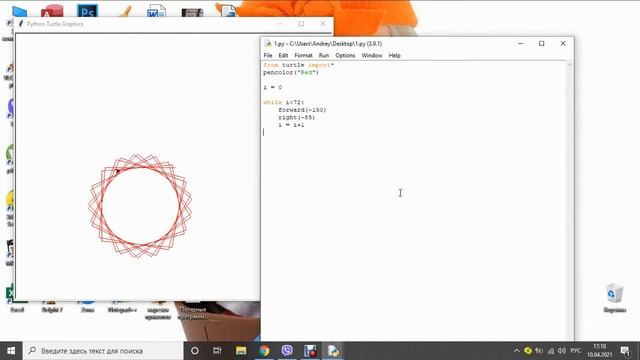Open the Recycle Bin on the desktop
The image size is (640, 360).
click(x=614, y=298)
